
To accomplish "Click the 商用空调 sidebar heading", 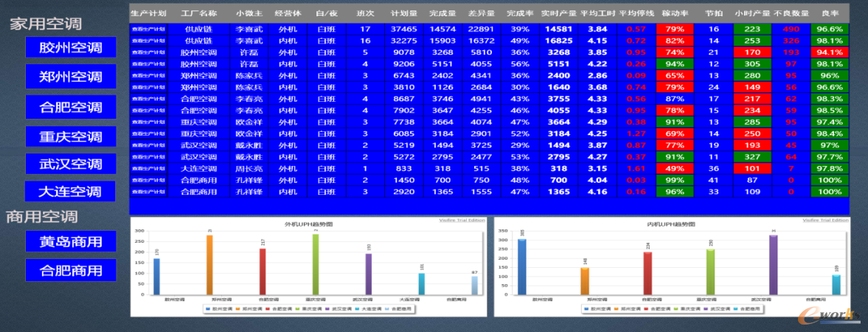I will coord(42,217).
